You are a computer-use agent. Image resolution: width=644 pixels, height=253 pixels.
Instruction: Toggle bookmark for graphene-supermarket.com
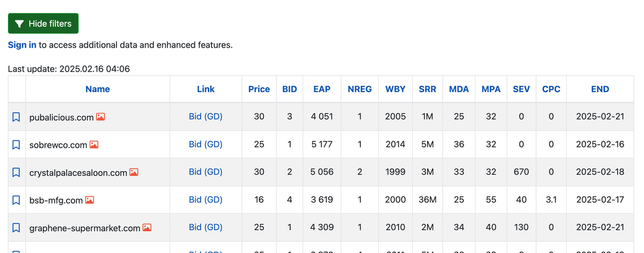click(x=16, y=228)
